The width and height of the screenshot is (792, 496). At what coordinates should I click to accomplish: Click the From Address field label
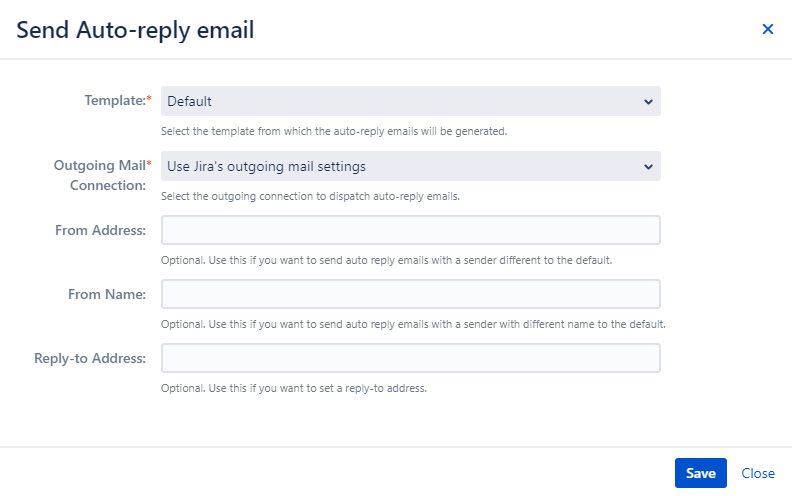pos(100,230)
